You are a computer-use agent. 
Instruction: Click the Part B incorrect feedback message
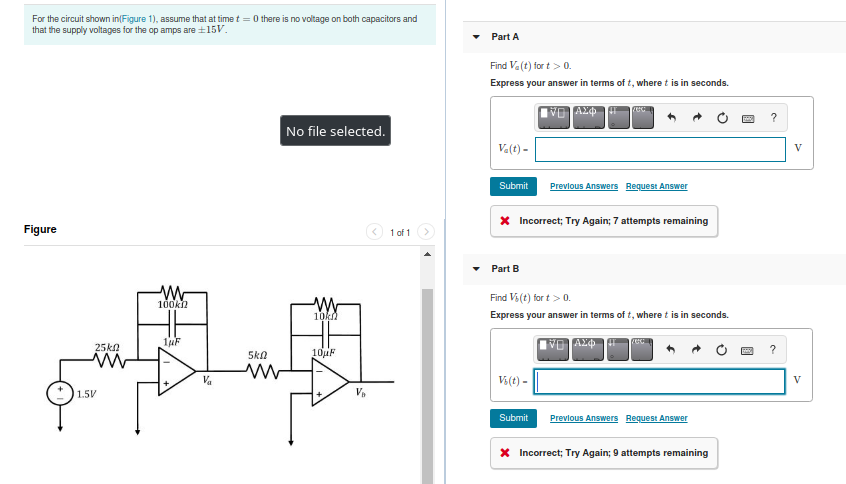pyautogui.click(x=604, y=453)
